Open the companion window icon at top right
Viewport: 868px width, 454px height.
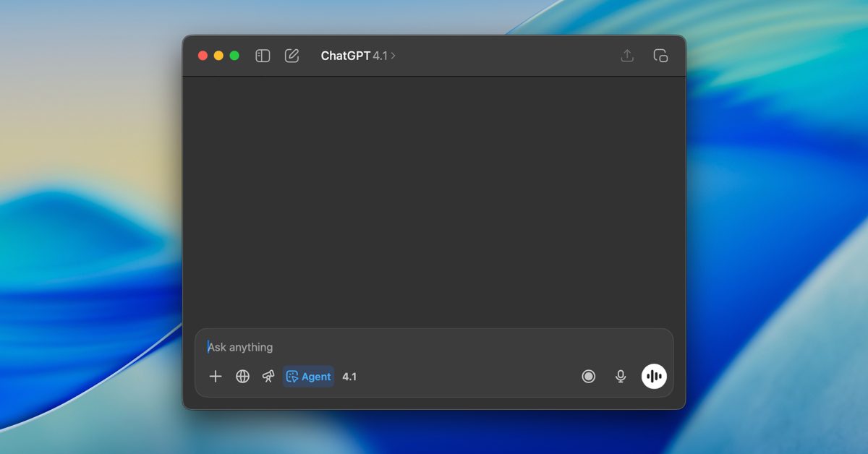[x=660, y=56]
